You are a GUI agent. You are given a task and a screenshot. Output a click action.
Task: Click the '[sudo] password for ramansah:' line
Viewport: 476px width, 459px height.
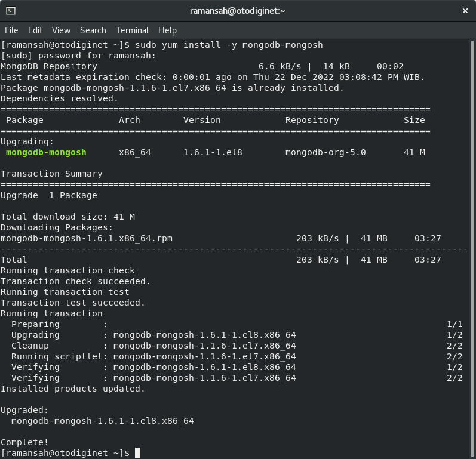[x=78, y=56]
